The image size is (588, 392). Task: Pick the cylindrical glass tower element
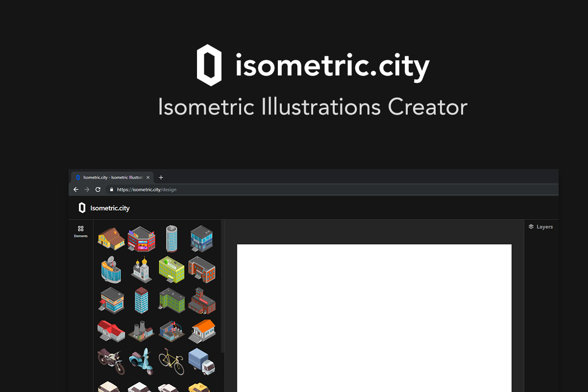[171, 239]
